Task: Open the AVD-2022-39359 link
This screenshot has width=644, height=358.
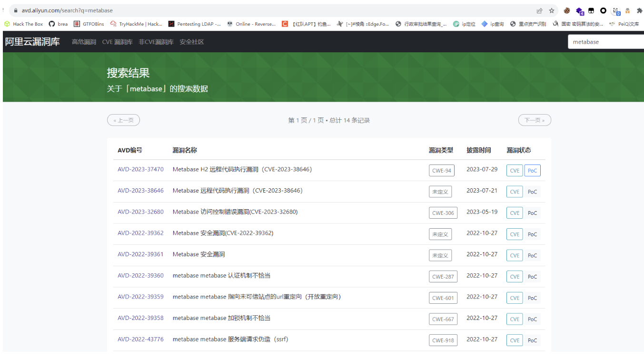Action: tap(140, 297)
